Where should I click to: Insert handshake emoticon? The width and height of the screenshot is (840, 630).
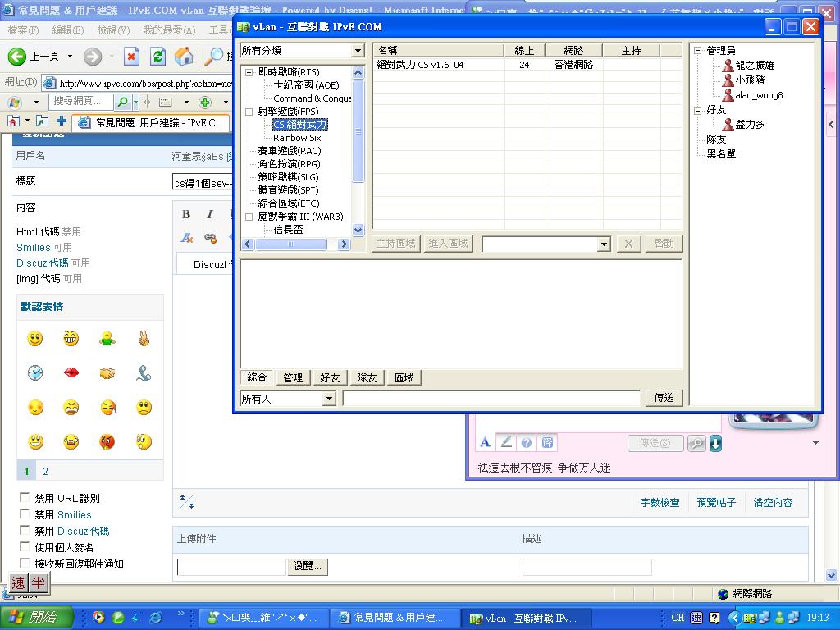point(107,373)
